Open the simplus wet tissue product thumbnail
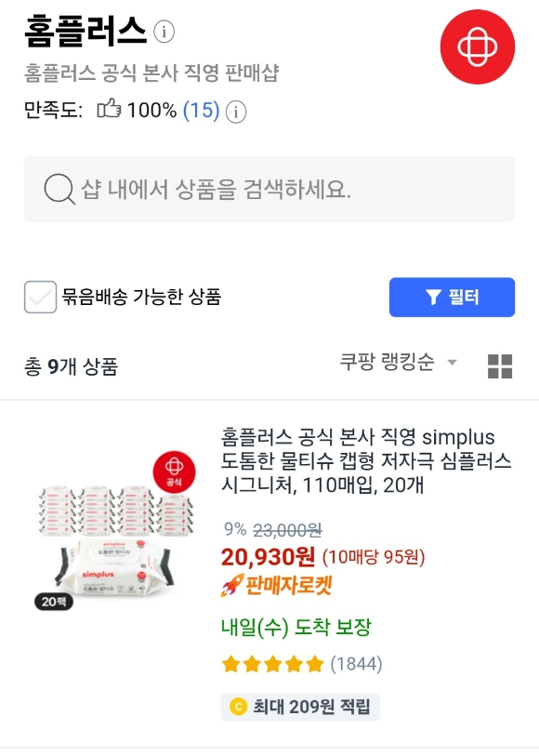 point(116,531)
